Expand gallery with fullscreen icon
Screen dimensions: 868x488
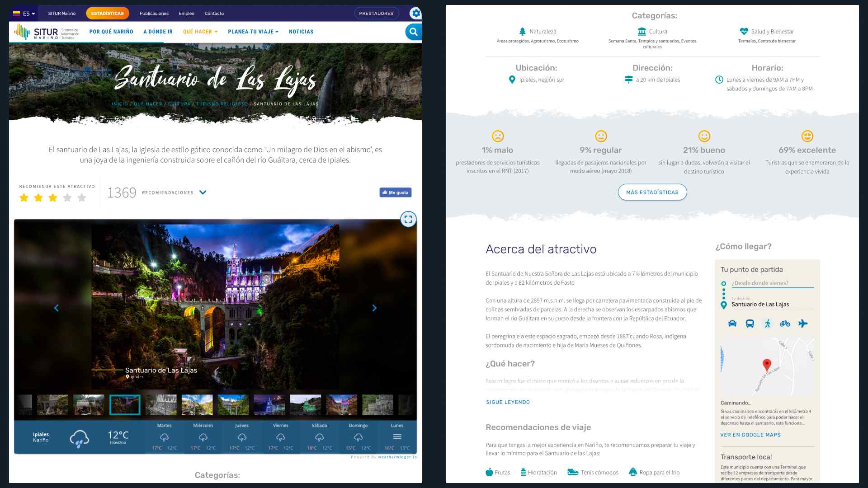(x=408, y=220)
